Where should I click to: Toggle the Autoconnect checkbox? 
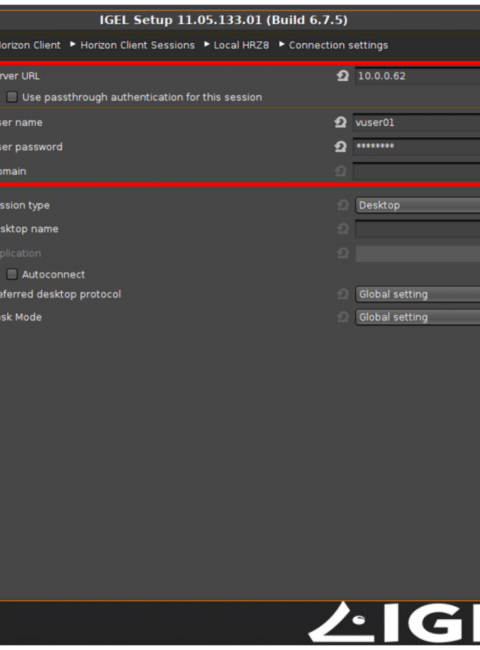pyautogui.click(x=12, y=274)
